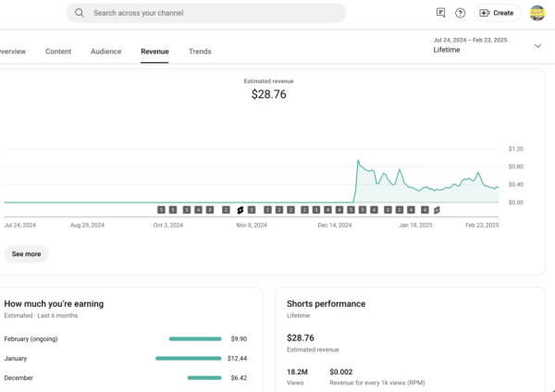Open the send feedback icon

pos(440,13)
